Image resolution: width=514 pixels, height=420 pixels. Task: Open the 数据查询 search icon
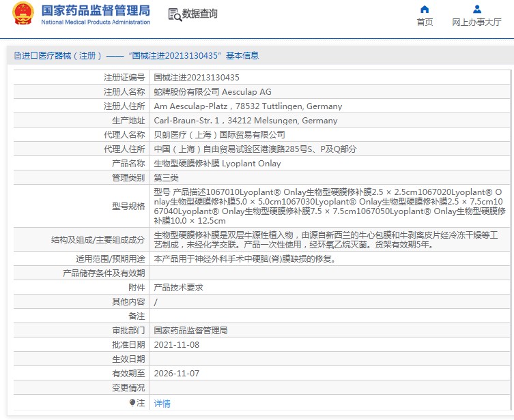pos(175,15)
